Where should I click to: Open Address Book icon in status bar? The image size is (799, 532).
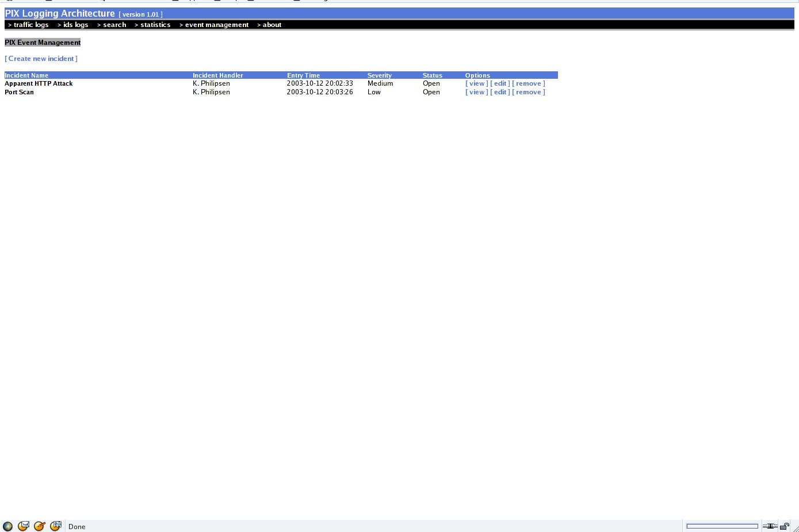(56, 526)
